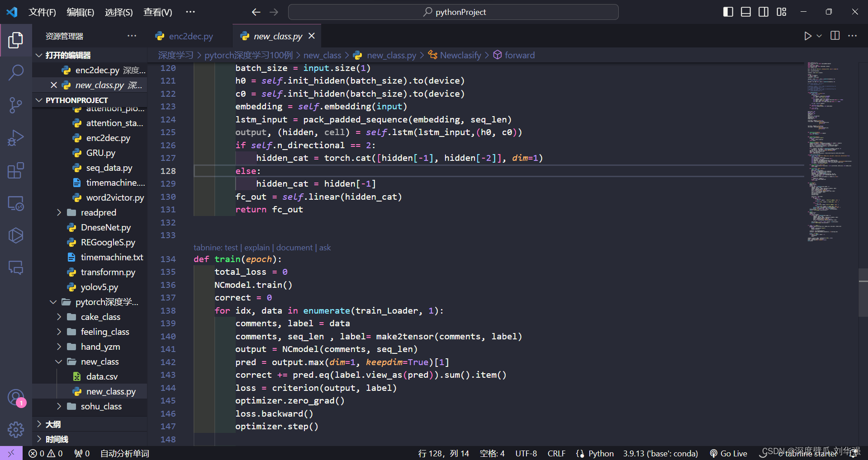Screen dimensions: 868x460
Task: Switch to the enc2dec.py tab
Action: [x=190, y=36]
